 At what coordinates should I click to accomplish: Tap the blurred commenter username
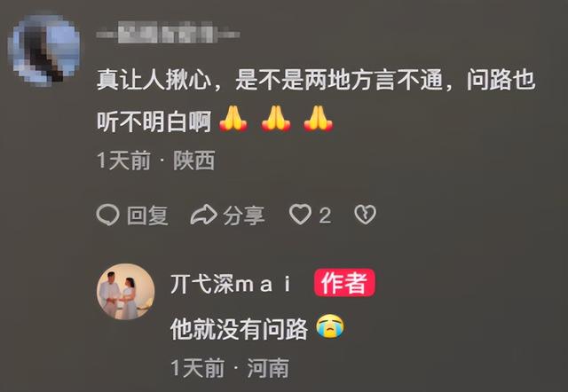(x=168, y=34)
